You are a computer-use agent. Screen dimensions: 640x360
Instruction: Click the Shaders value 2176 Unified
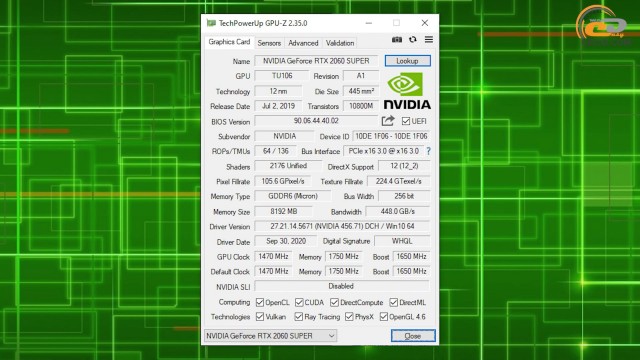click(288, 166)
